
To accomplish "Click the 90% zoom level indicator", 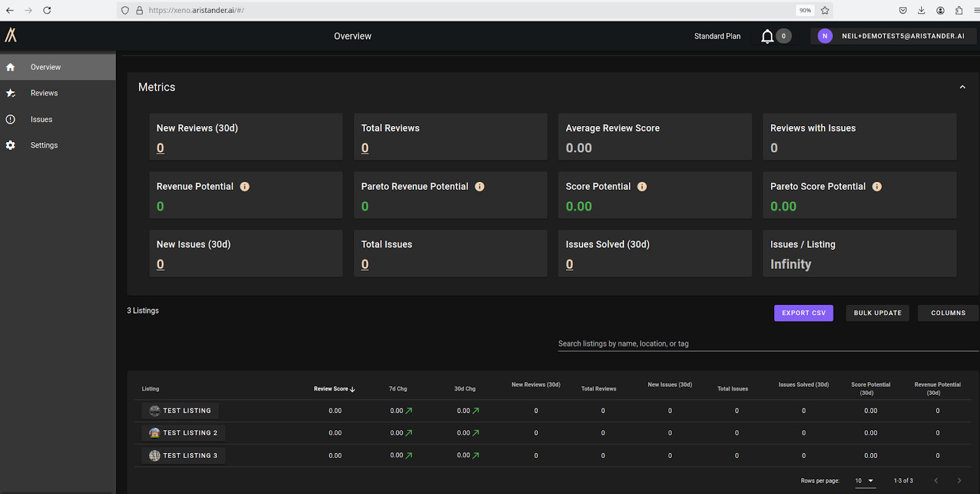I will click(x=805, y=10).
